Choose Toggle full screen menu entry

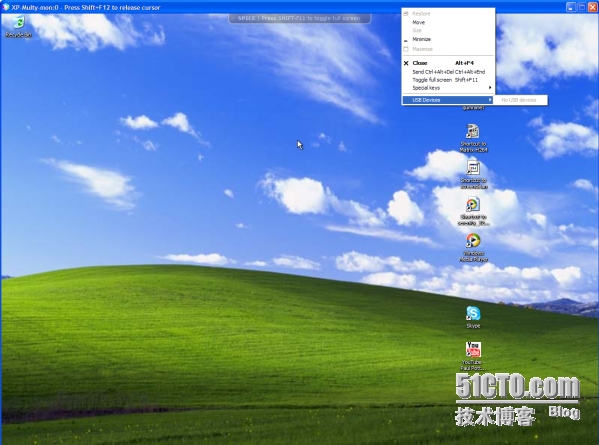(448, 80)
